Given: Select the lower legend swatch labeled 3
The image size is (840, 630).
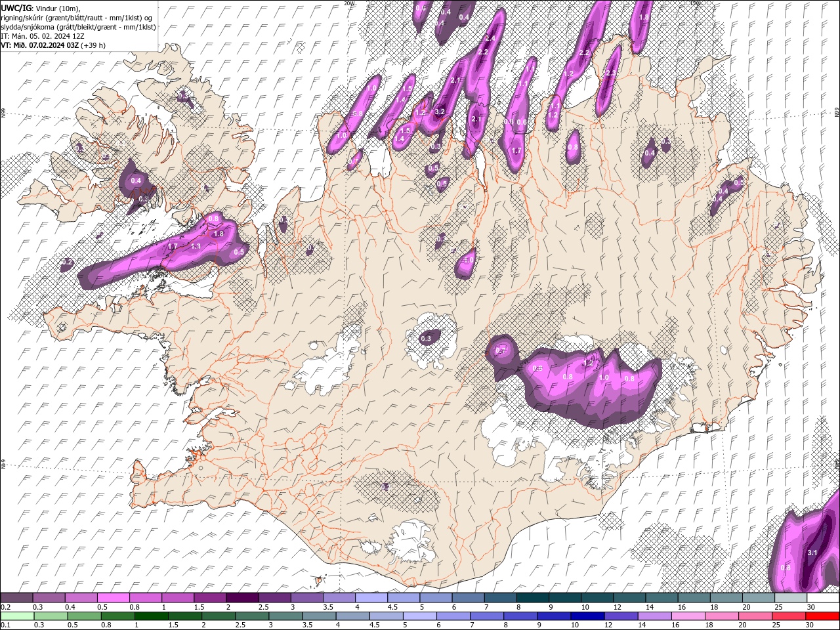Looking at the screenshot, I should click(x=285, y=616).
